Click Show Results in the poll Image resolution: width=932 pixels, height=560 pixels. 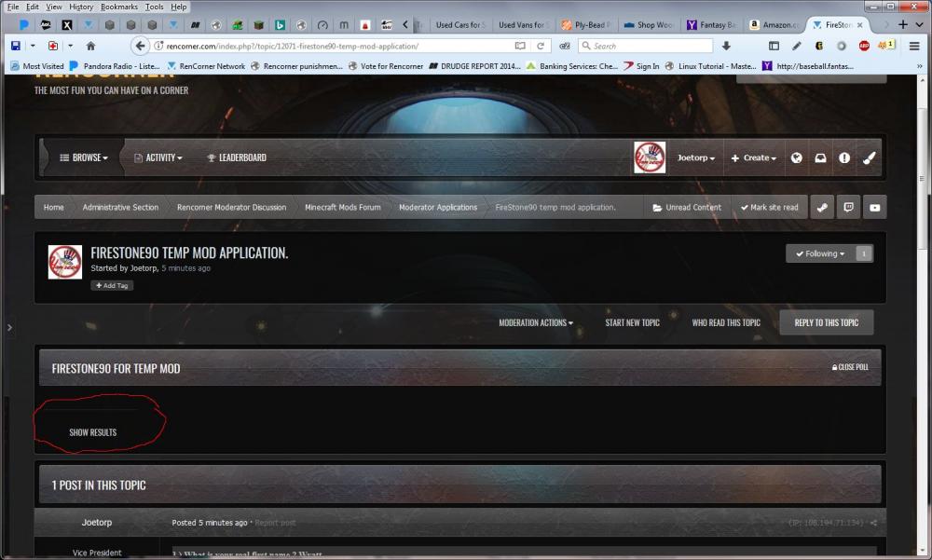coord(93,432)
